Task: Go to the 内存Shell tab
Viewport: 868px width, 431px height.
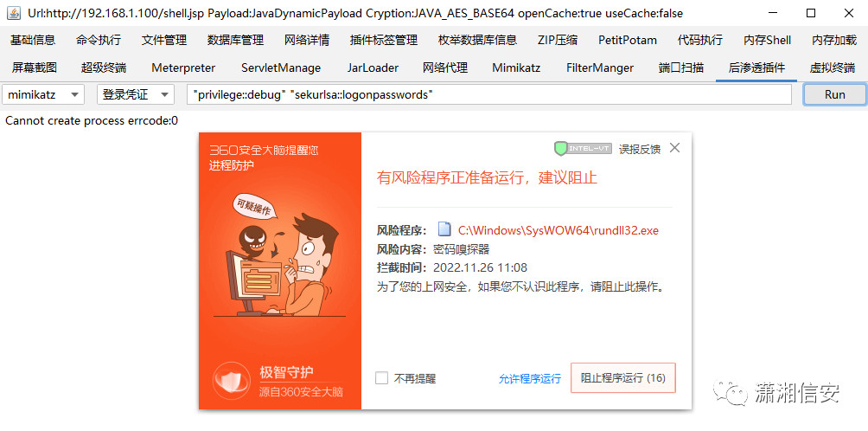Action: 767,40
